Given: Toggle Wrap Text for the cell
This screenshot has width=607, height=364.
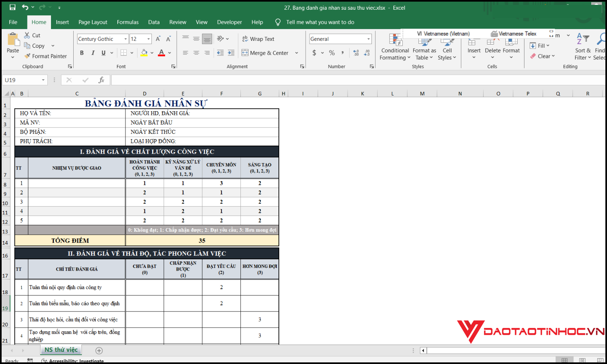Looking at the screenshot, I should pyautogui.click(x=258, y=39).
